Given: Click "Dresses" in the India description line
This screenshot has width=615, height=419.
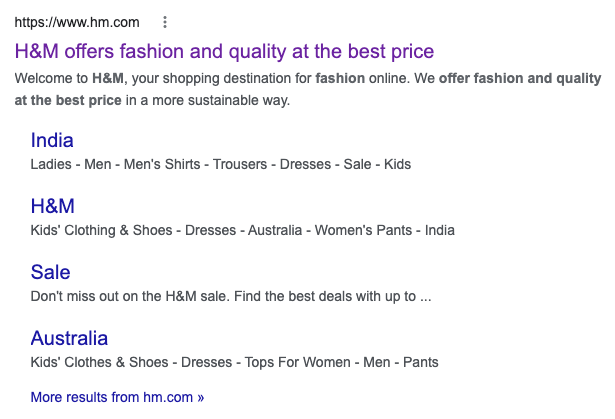Looking at the screenshot, I should tap(305, 164).
